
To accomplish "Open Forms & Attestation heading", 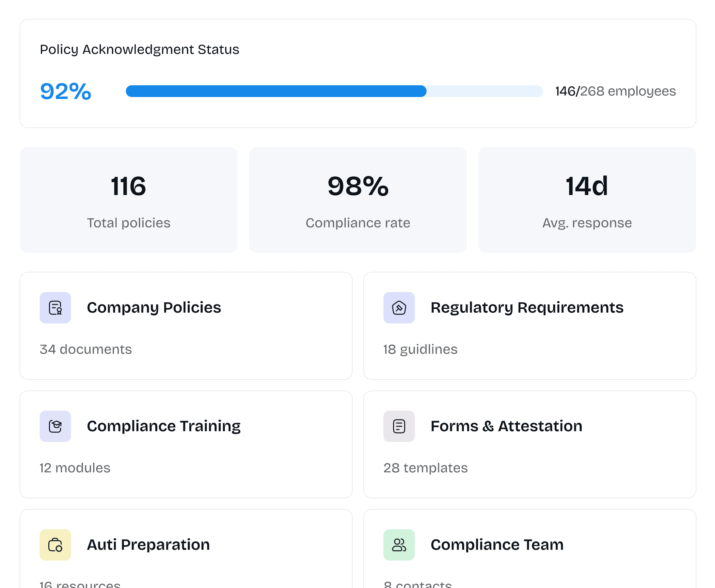I will (506, 426).
